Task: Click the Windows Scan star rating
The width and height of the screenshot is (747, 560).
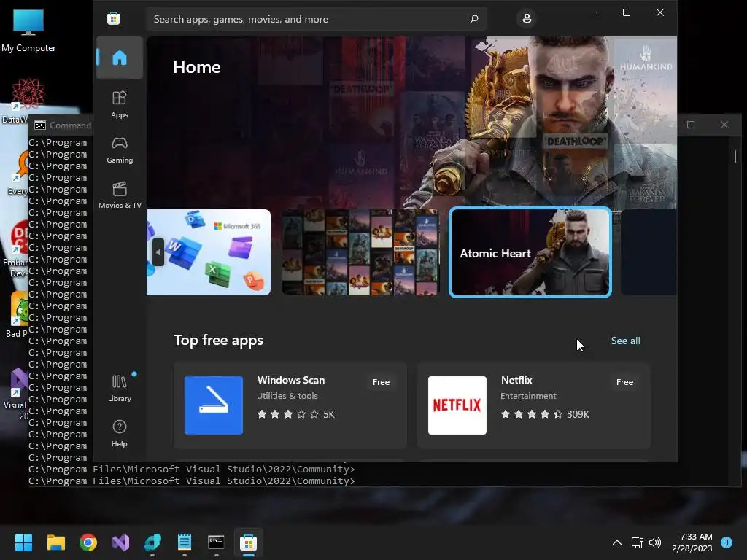Action: [x=295, y=414]
